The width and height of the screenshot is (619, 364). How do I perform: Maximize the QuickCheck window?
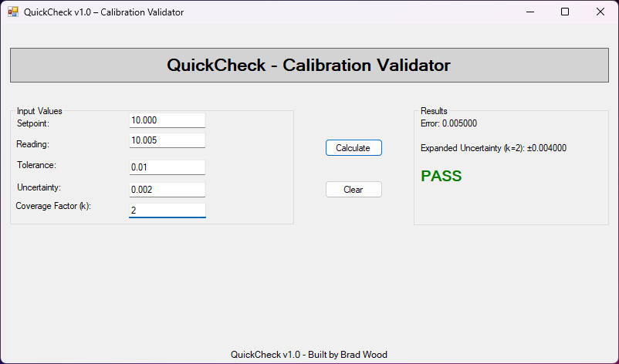(x=565, y=12)
